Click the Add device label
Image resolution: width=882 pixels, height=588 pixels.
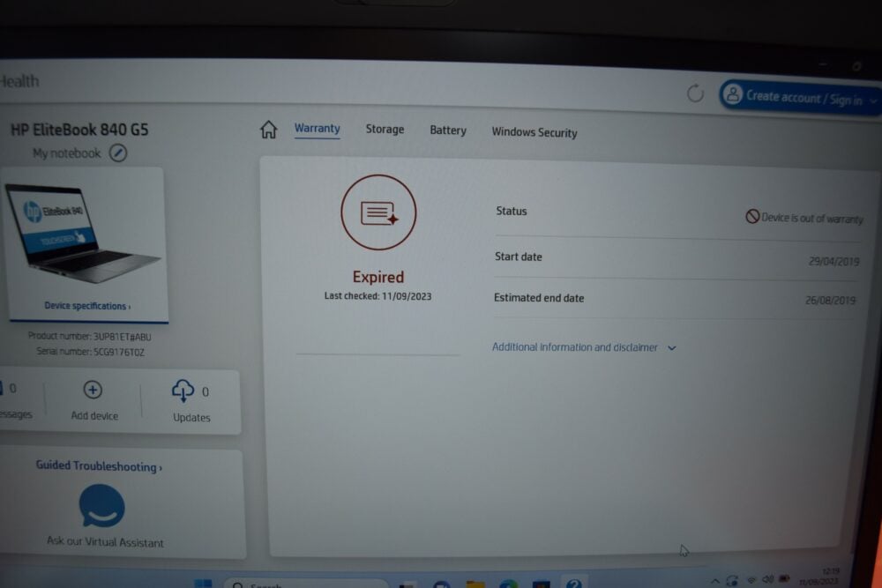[x=94, y=416]
